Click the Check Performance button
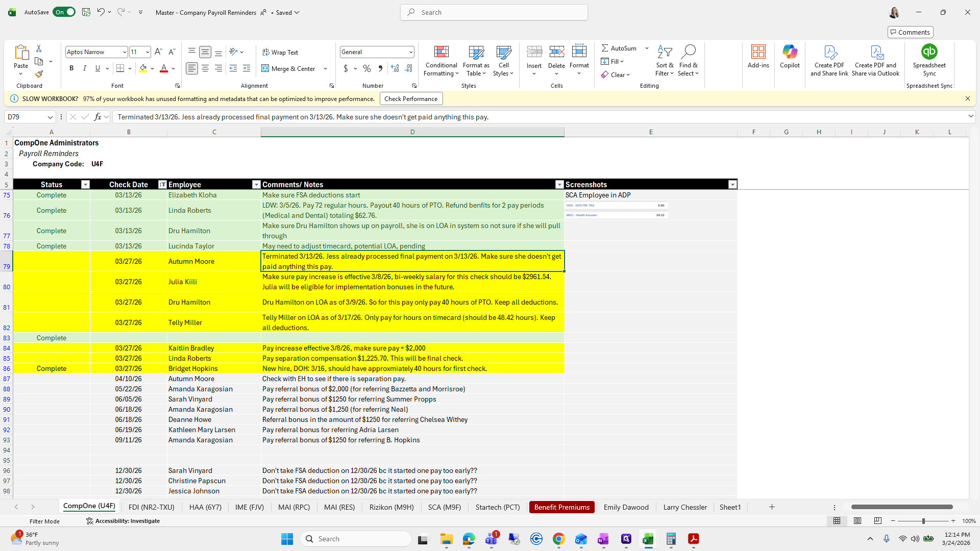Image resolution: width=980 pixels, height=551 pixels. pyautogui.click(x=411, y=98)
